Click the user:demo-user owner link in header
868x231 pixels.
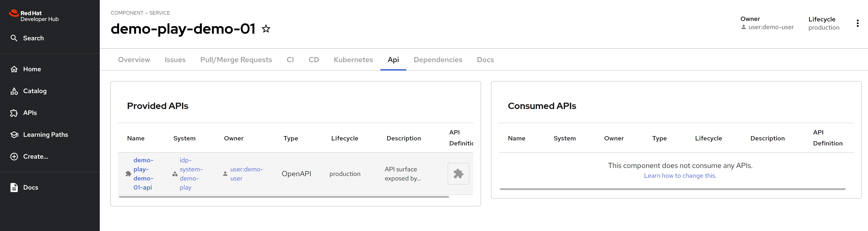point(771,27)
